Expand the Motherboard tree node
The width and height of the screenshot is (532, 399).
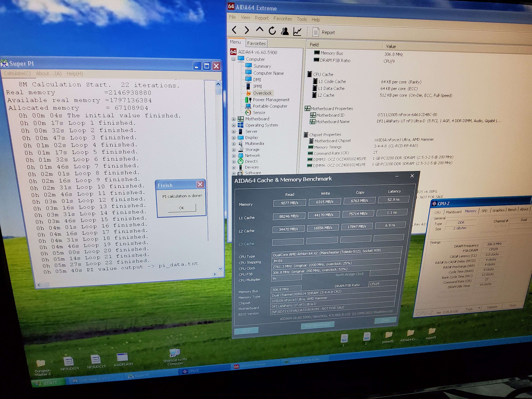click(234, 119)
